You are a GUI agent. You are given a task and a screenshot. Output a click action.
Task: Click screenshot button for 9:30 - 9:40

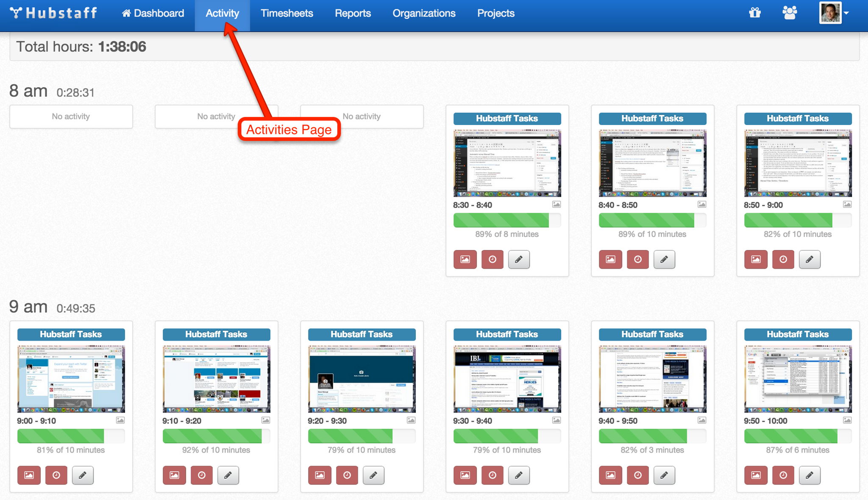(465, 475)
